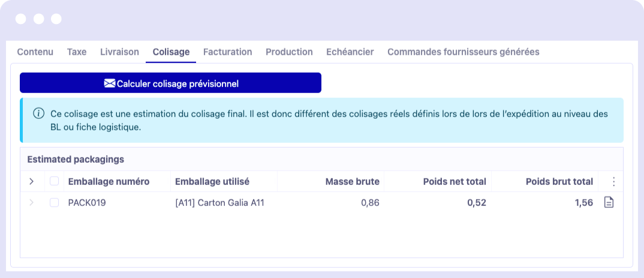Select the PACK019 row checkbox
644x278 pixels.
55,203
